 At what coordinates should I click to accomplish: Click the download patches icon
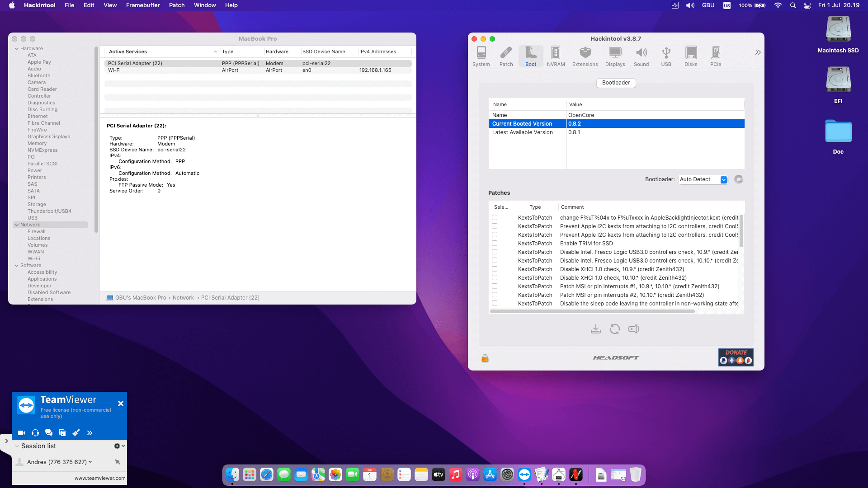pyautogui.click(x=596, y=329)
